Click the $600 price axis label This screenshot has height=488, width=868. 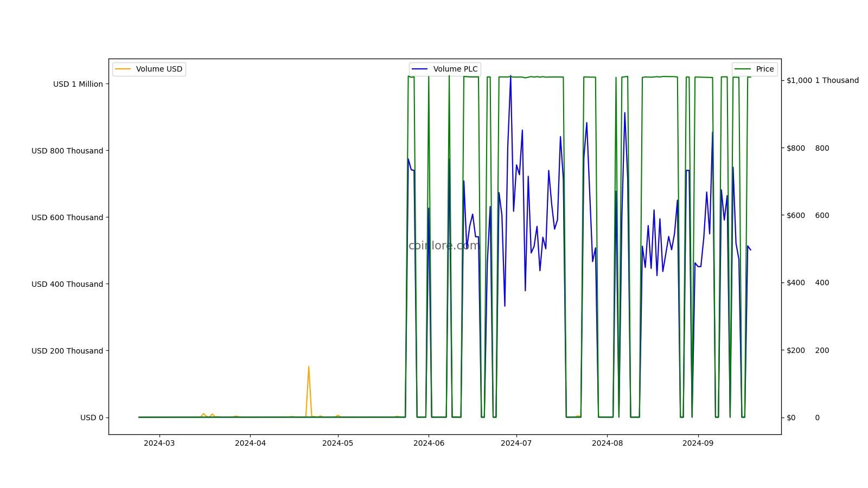click(x=796, y=215)
